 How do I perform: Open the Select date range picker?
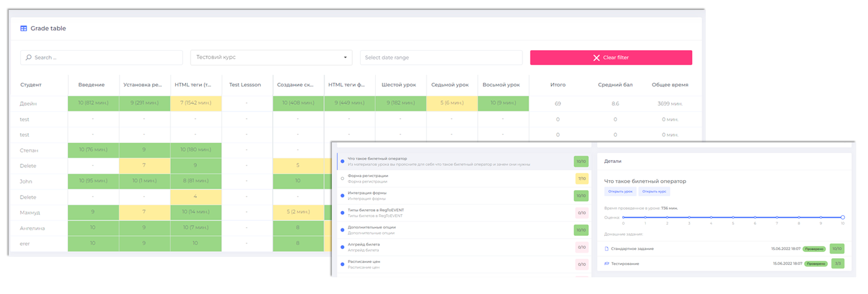(441, 58)
